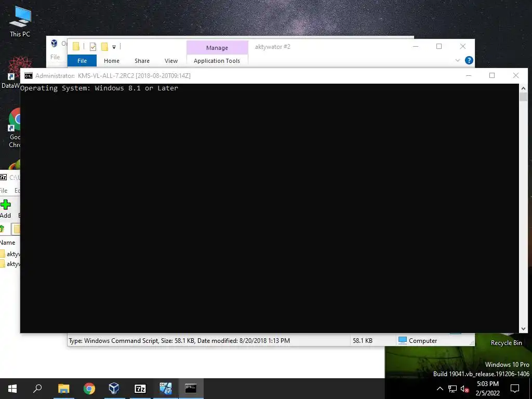The image size is (532, 399).
Task: Open File menu in 7-Zip window
Action: (4, 190)
